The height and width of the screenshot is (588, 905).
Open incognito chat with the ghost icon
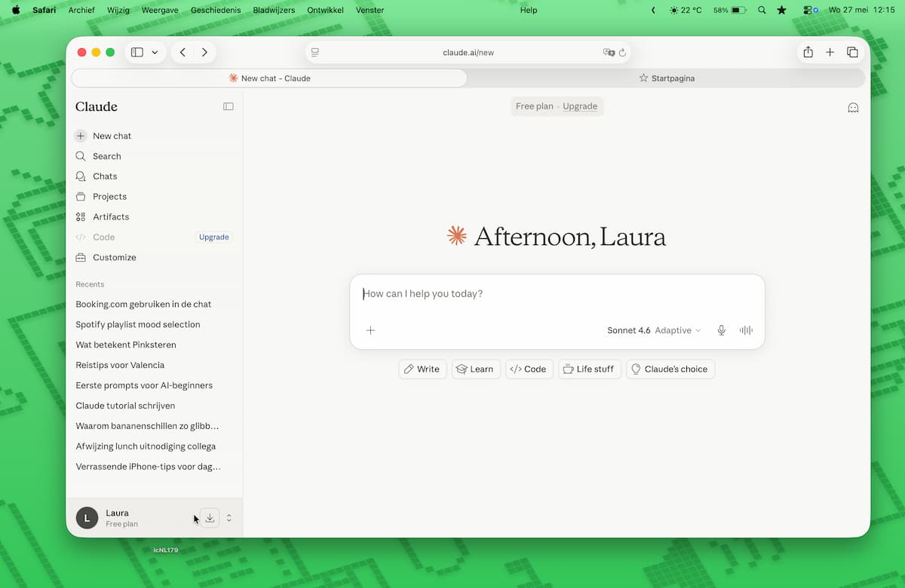coord(853,107)
